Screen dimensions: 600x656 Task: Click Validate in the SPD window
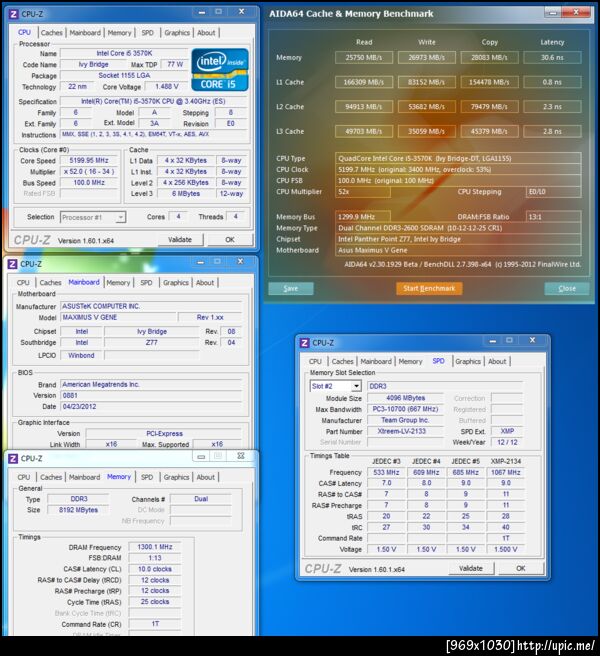(471, 569)
